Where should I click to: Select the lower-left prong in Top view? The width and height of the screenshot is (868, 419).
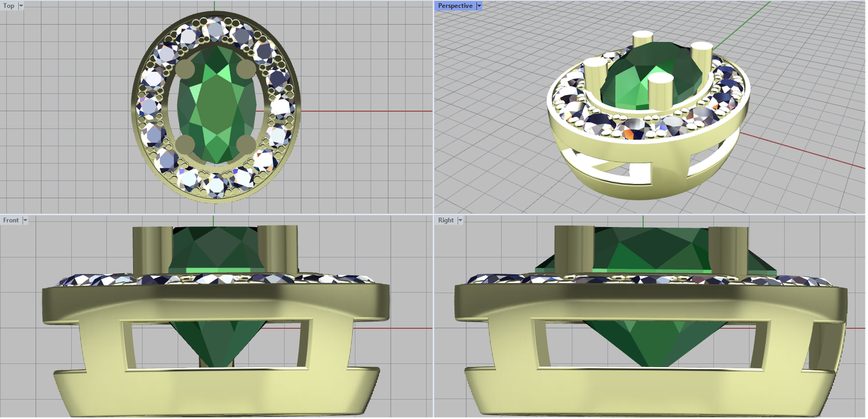tap(186, 144)
